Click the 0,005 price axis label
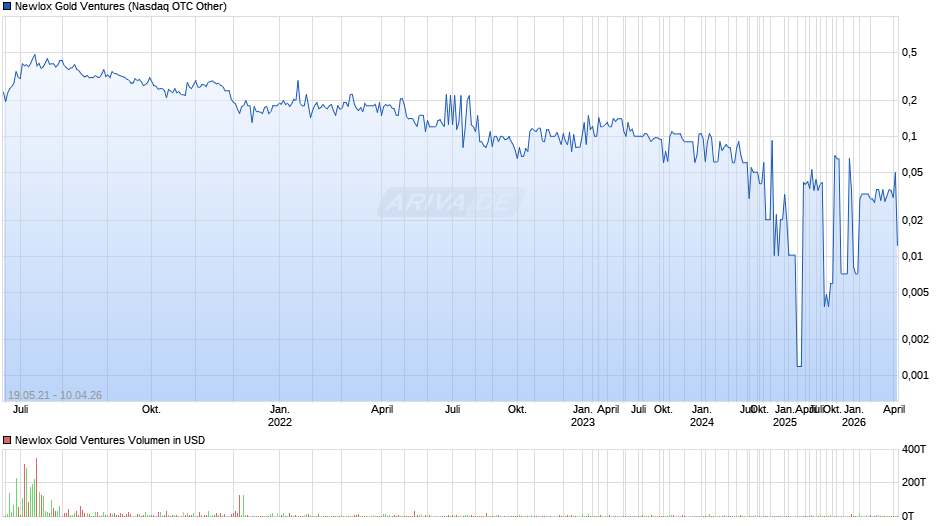The height and width of the screenshot is (526, 940). click(x=915, y=293)
